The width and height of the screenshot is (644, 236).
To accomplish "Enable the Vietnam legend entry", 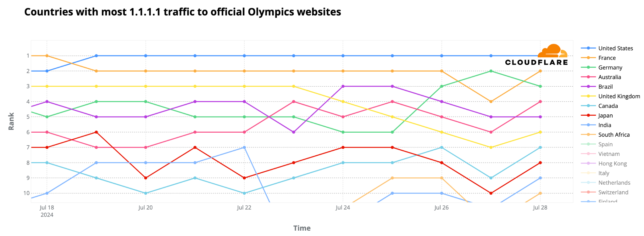I will point(609,154).
